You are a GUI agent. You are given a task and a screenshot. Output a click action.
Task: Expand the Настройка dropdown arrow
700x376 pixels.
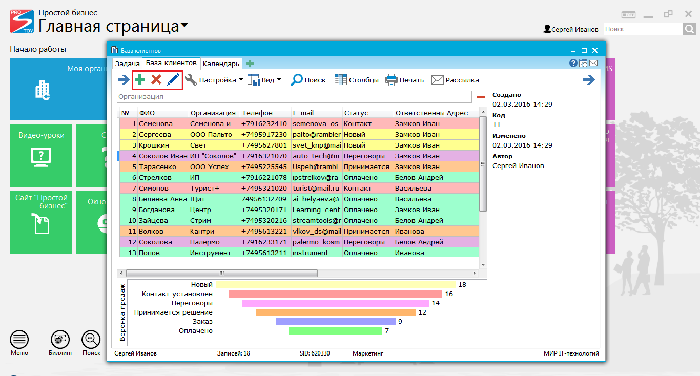point(241,79)
